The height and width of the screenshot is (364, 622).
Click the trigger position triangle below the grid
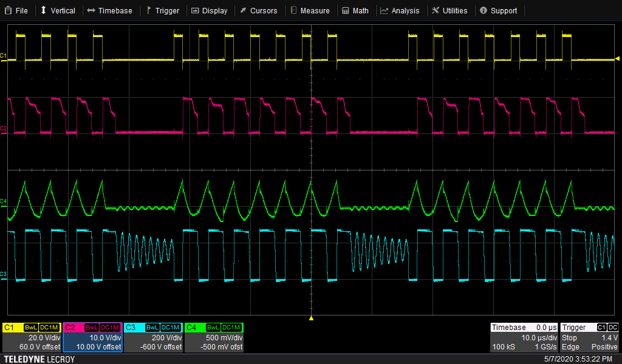(311, 317)
